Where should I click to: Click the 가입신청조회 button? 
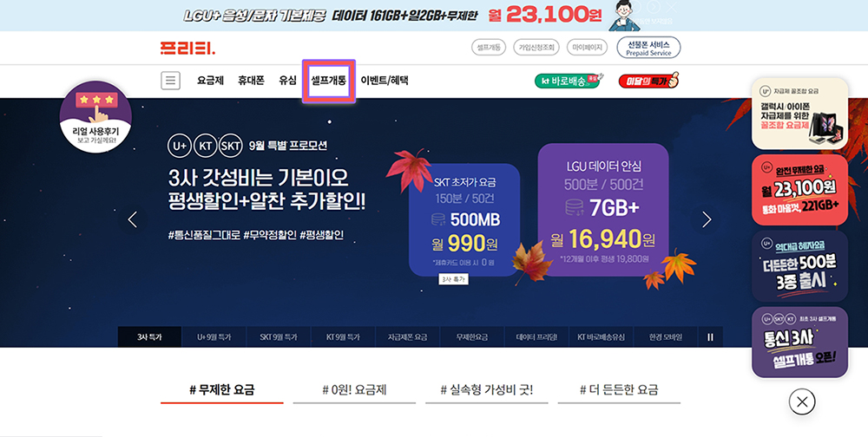point(536,48)
